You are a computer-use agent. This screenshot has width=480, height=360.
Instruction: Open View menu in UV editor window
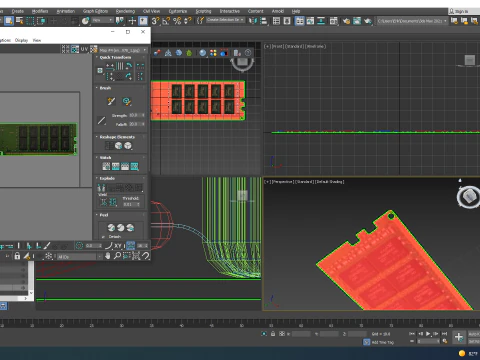coord(37,40)
